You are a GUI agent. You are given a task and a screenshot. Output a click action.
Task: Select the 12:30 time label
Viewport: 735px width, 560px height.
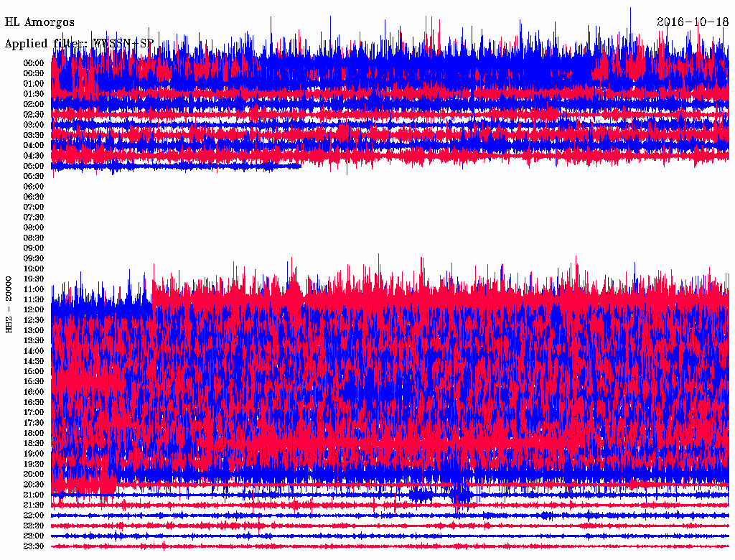pyautogui.click(x=34, y=320)
